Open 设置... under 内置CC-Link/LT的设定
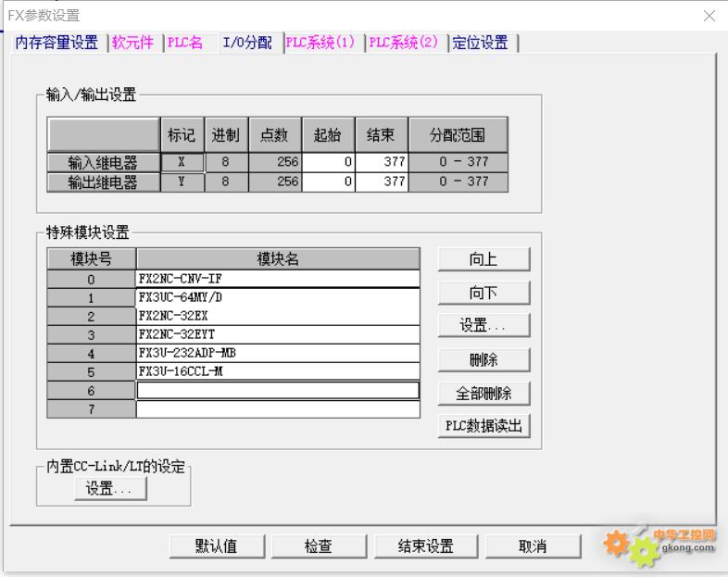This screenshot has height=577, width=728. tap(110, 489)
